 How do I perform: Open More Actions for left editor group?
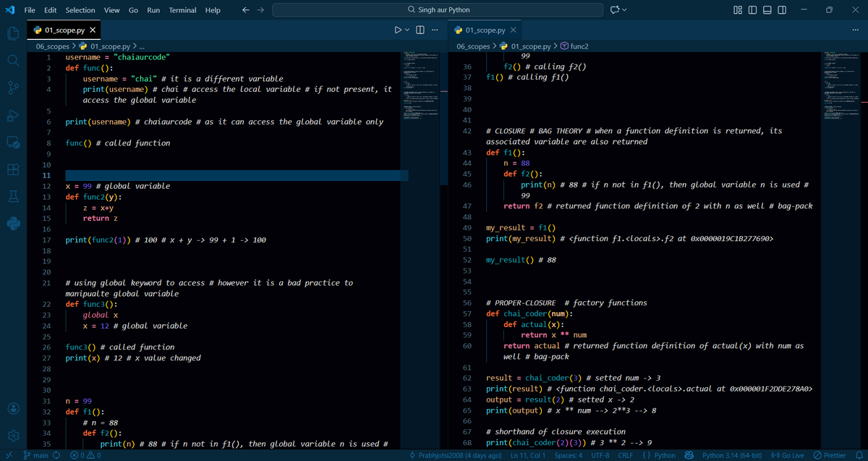[434, 30]
